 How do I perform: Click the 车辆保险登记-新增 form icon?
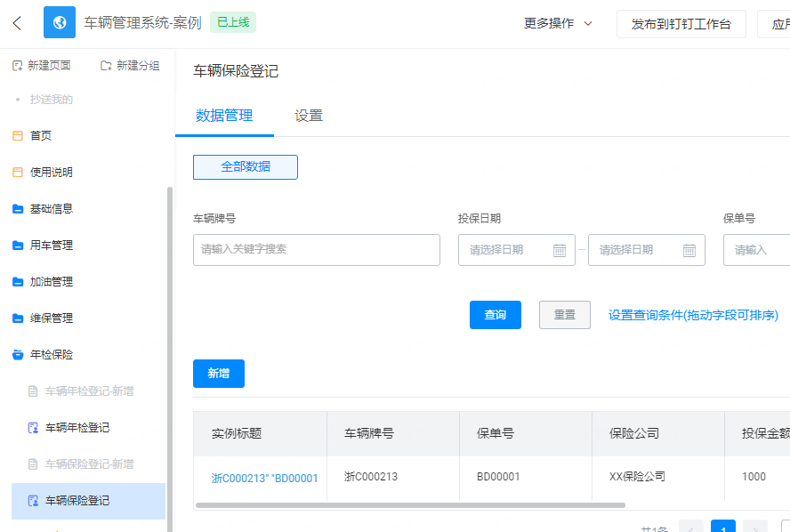point(33,464)
